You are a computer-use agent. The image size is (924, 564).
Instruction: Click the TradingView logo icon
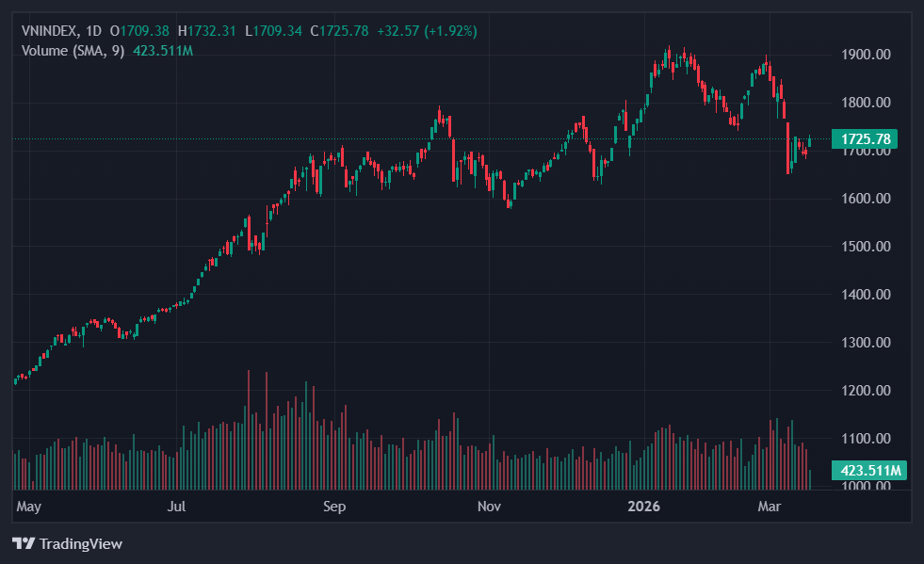23,543
